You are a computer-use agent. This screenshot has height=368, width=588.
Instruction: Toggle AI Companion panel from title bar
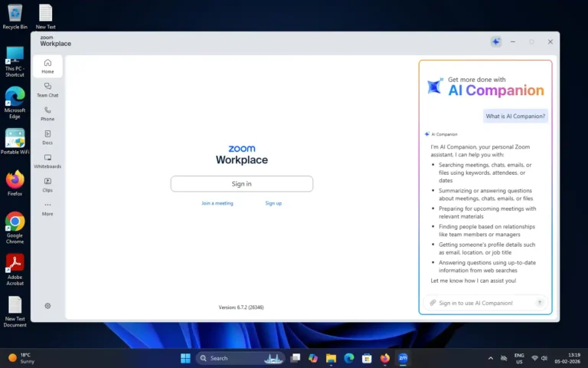(496, 42)
